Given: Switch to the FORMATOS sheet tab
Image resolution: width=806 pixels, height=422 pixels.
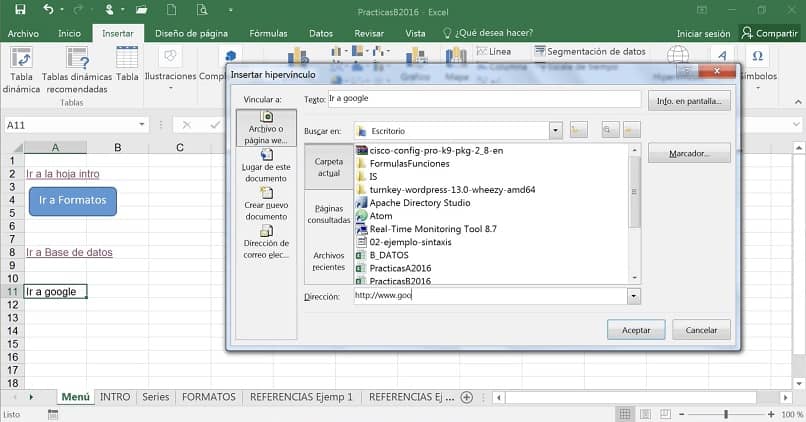Looking at the screenshot, I should pos(209,397).
